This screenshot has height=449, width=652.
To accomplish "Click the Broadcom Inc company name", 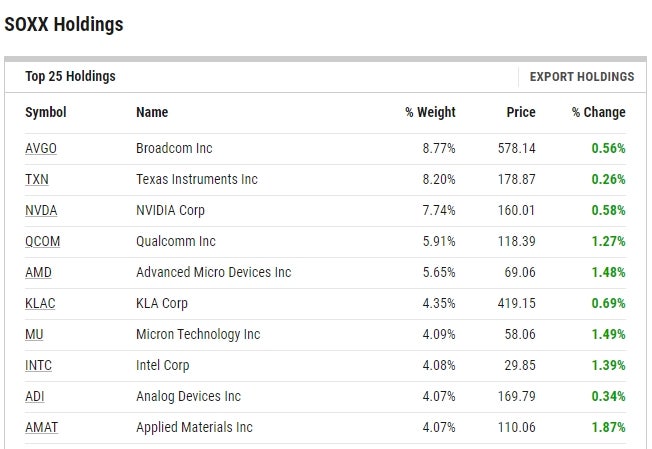I will [x=174, y=148].
